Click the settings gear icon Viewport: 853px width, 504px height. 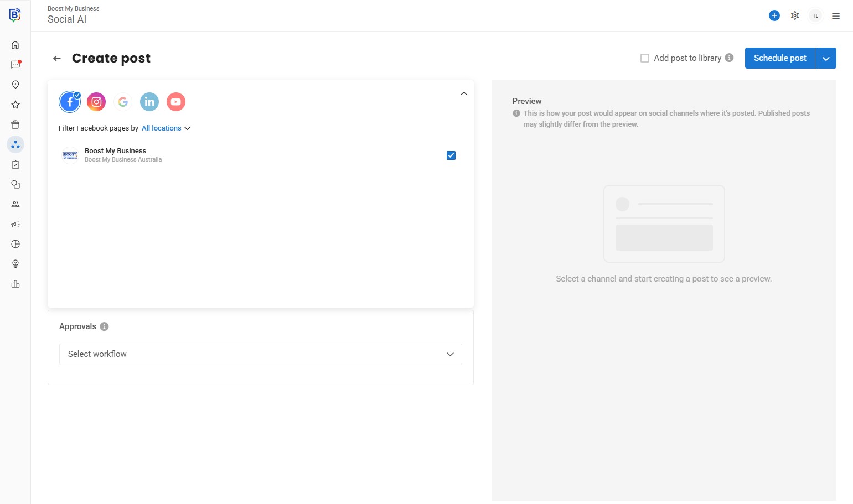click(795, 15)
